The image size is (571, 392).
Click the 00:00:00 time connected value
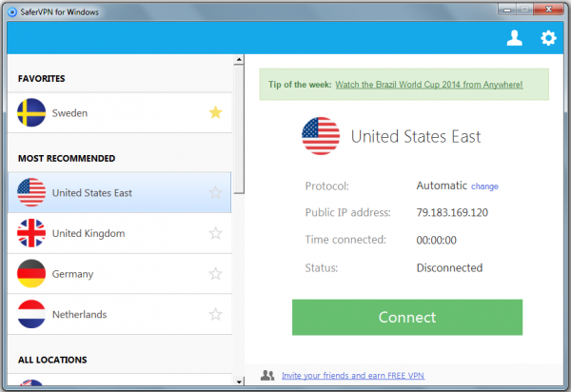coord(436,240)
